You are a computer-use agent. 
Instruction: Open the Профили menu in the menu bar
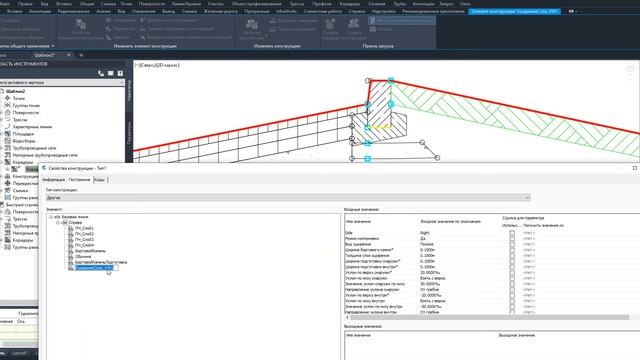[x=322, y=4]
